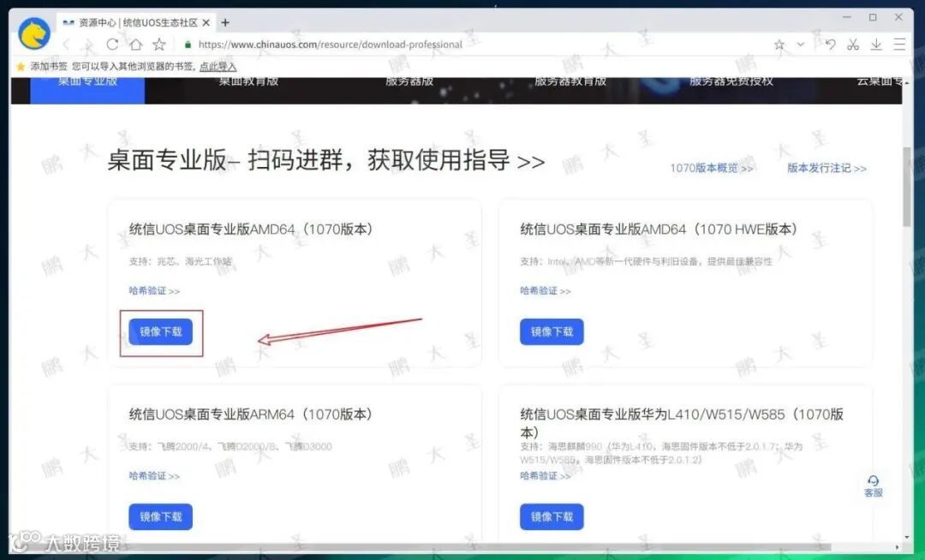Click title 统信UOS桌面专业版AMD64（1070版本）
925x560 pixels.
[x=251, y=229]
